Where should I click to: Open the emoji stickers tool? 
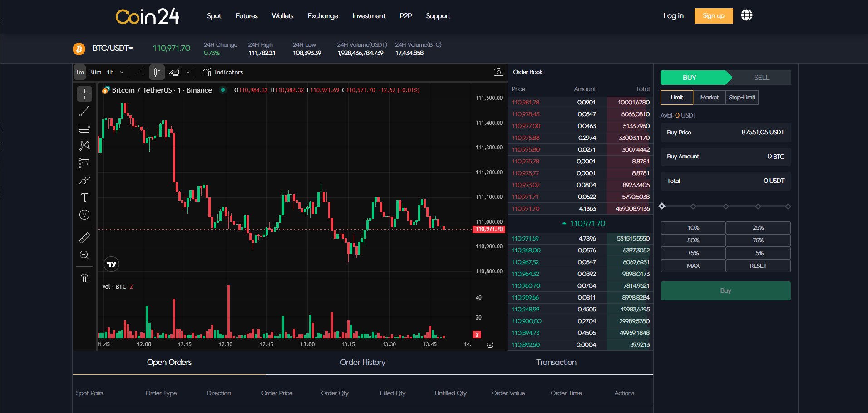(84, 215)
